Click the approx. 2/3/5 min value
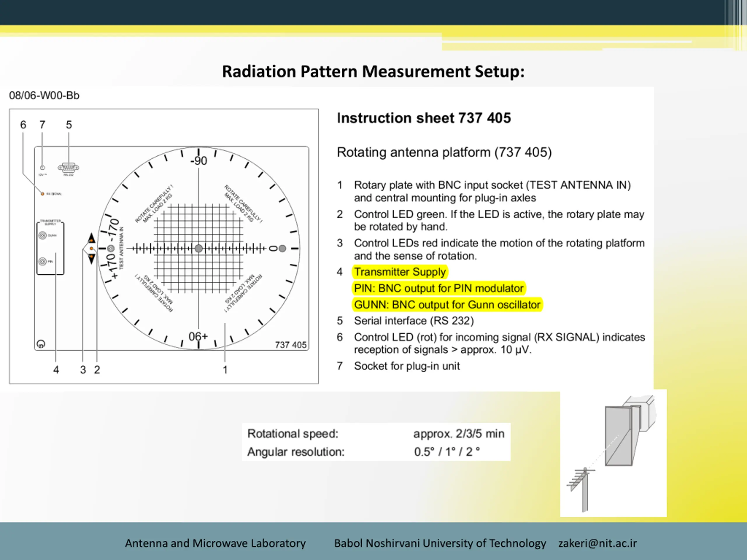Screen dimensions: 747x560 459,433
